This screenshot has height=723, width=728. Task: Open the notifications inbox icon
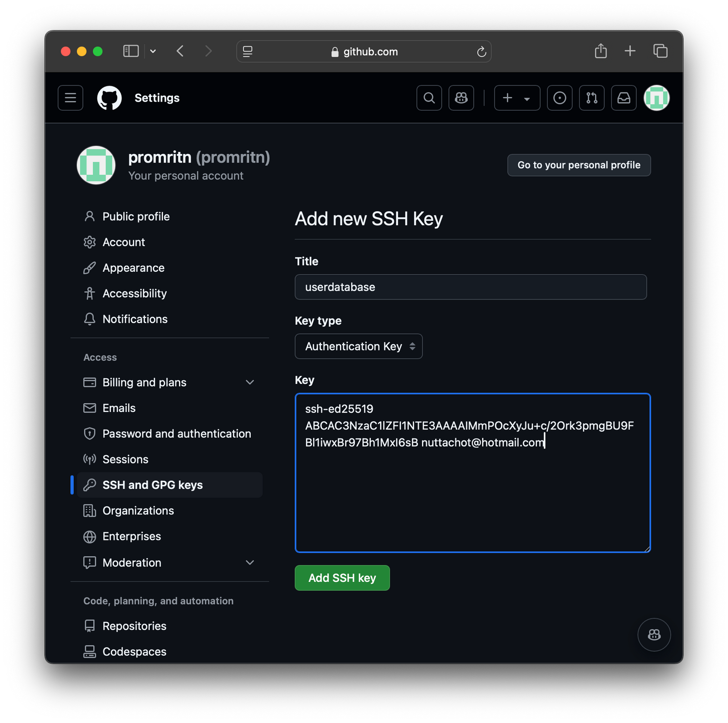[623, 97]
